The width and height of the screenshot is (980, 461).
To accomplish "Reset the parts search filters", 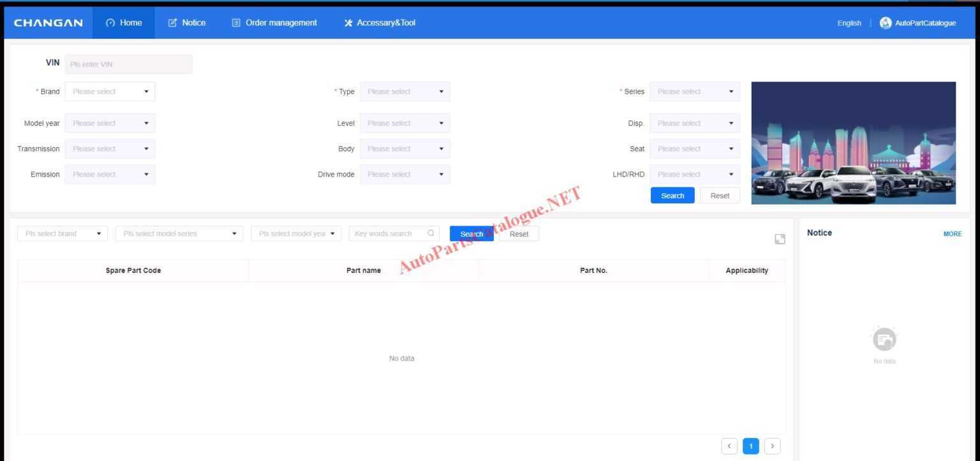I will point(519,233).
